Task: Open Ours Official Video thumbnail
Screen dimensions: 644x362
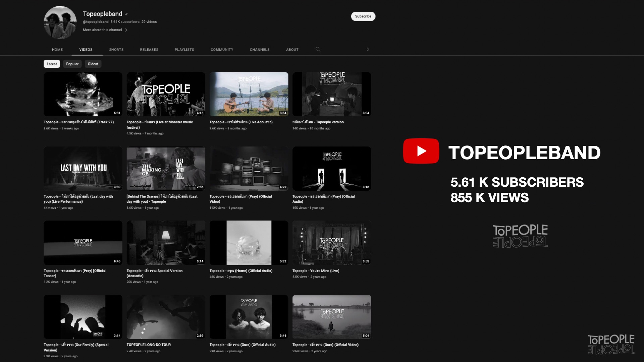Action: (x=332, y=317)
